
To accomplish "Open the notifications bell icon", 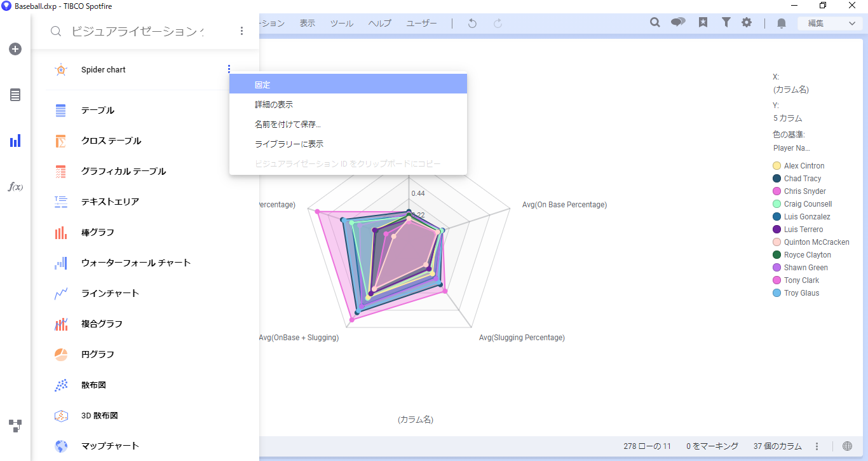I will click(x=782, y=24).
